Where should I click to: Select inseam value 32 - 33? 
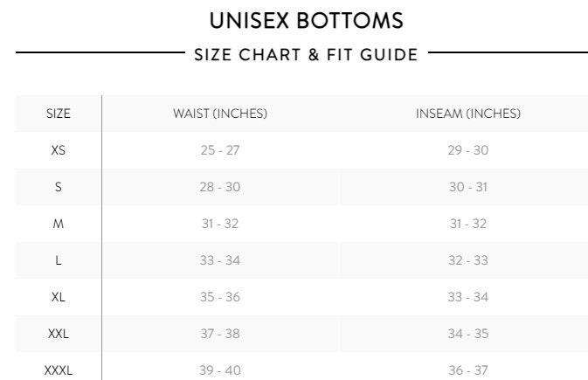[468, 260]
